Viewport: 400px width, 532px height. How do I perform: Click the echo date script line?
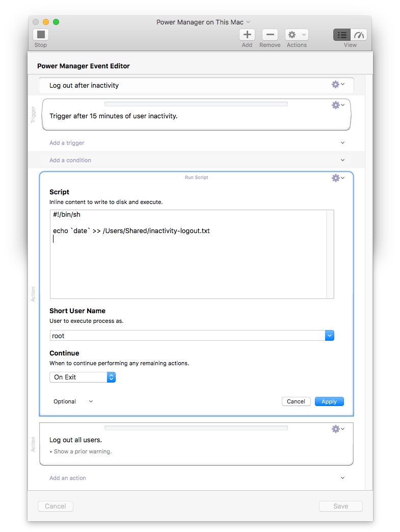tap(131, 231)
